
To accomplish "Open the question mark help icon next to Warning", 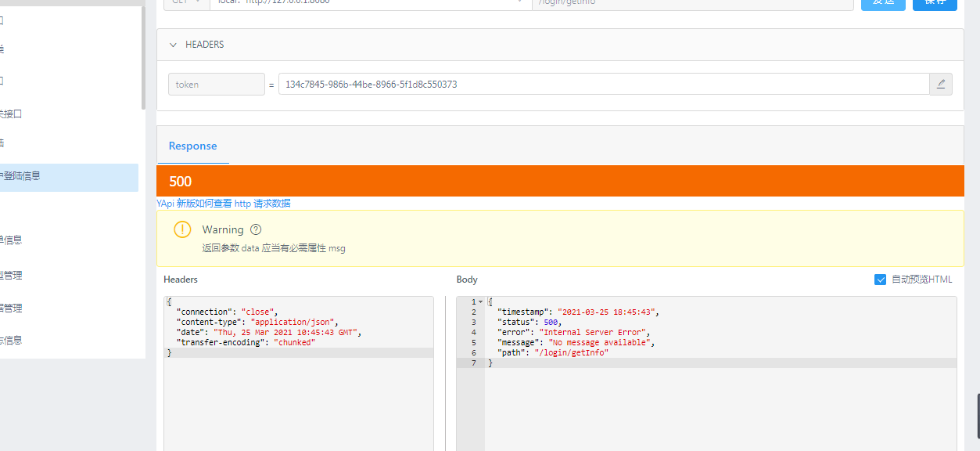I will tap(256, 229).
